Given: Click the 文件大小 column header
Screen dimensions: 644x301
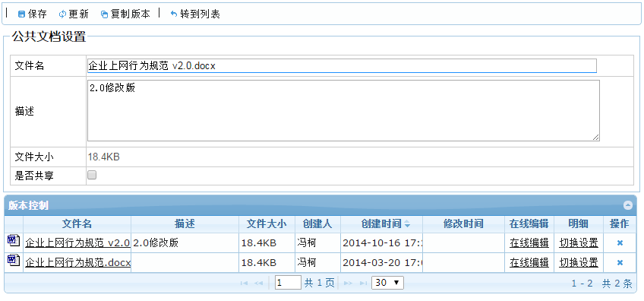Looking at the screenshot, I should (267, 223).
